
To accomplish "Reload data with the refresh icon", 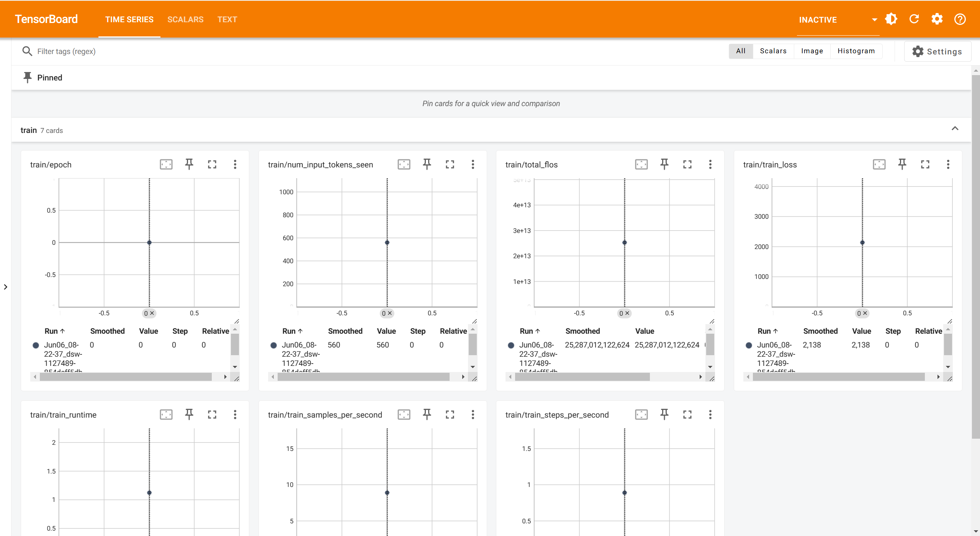I will (x=914, y=19).
